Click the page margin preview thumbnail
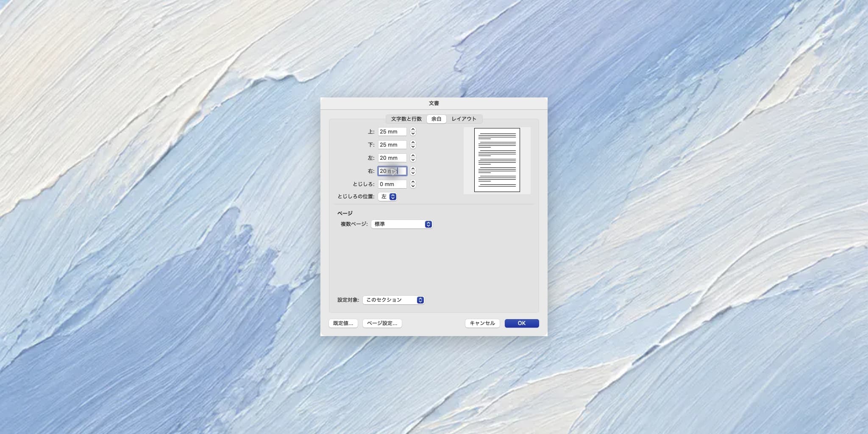868x434 pixels. point(497,160)
